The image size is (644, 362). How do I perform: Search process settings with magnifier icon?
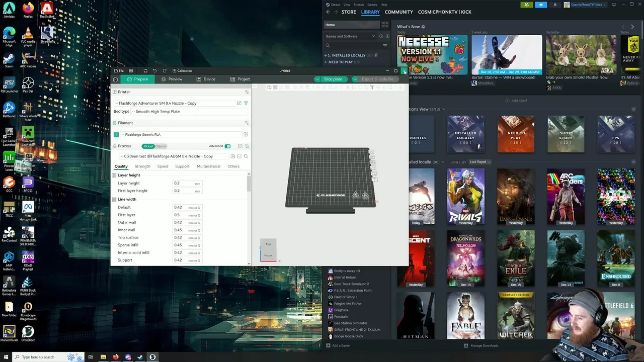[x=246, y=156]
